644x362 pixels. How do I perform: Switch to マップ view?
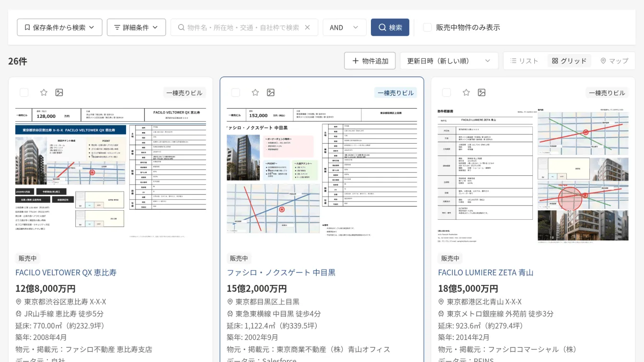[614, 61]
